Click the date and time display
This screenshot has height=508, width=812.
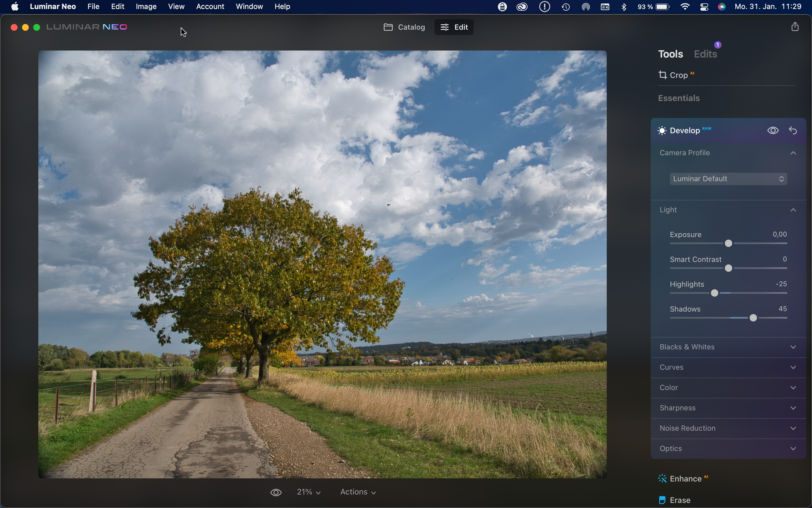[768, 7]
